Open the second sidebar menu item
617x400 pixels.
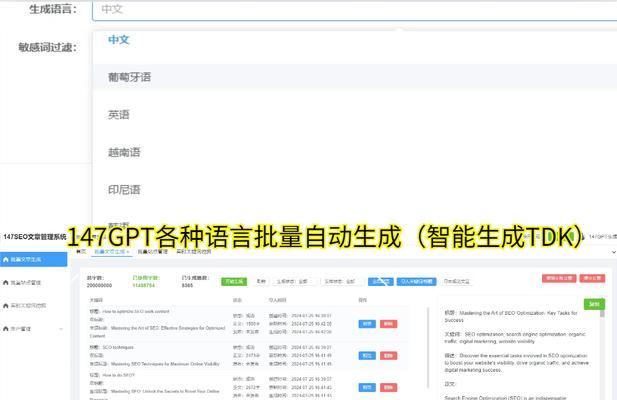point(33,282)
